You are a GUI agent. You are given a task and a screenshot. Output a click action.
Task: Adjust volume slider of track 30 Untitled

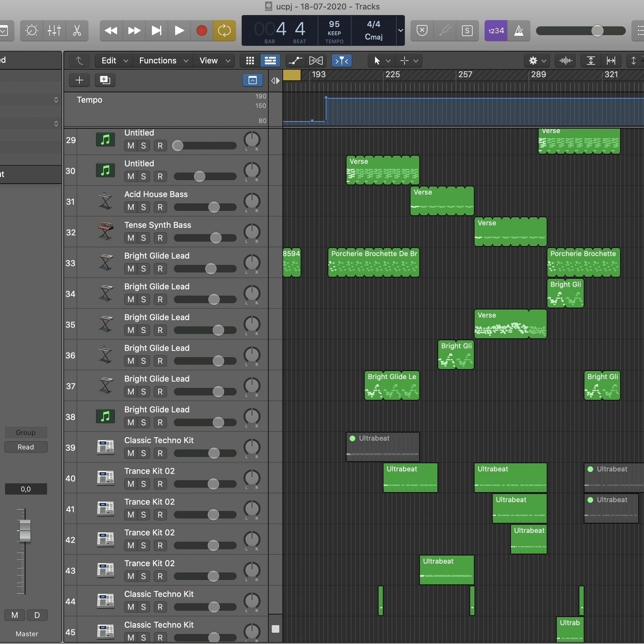click(205, 176)
